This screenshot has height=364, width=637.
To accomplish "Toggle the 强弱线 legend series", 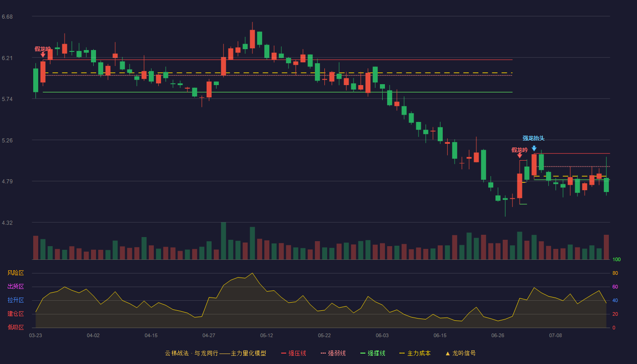I will click(333, 354).
